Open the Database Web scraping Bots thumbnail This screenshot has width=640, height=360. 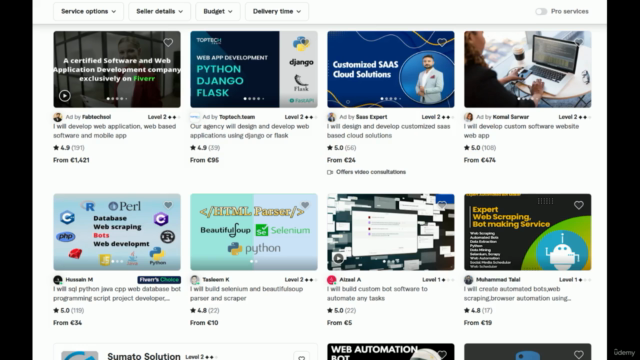[117, 232]
